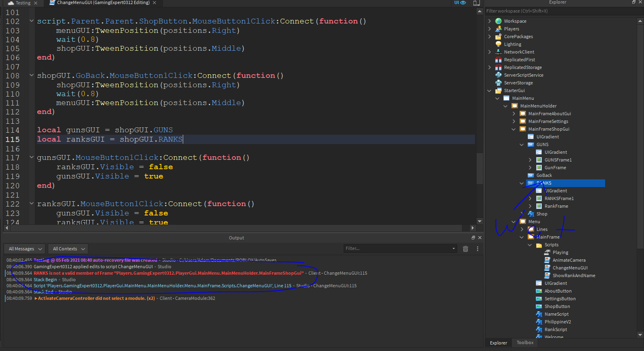Click the ServerScriptService icon
Viewport: 644px width, 351px height.
pyautogui.click(x=499, y=75)
